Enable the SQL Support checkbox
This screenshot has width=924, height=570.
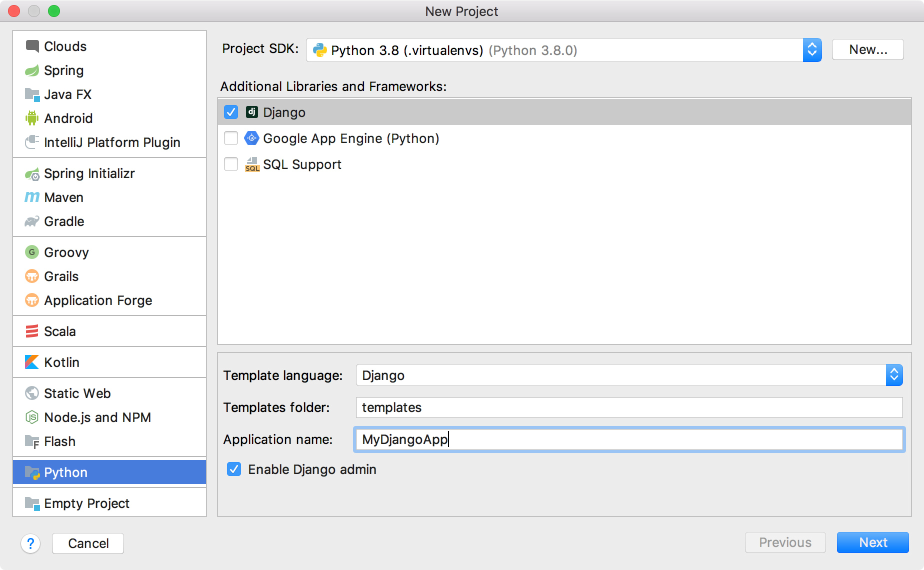(x=230, y=164)
